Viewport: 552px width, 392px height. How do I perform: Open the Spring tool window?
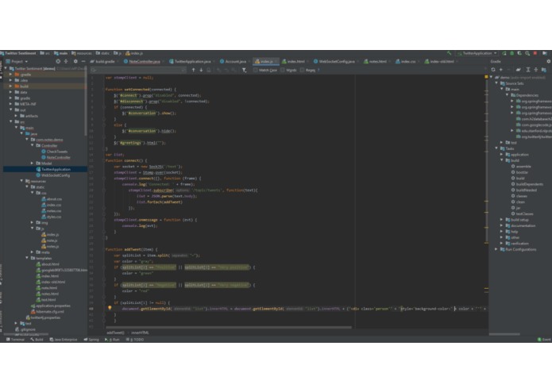coord(91,340)
